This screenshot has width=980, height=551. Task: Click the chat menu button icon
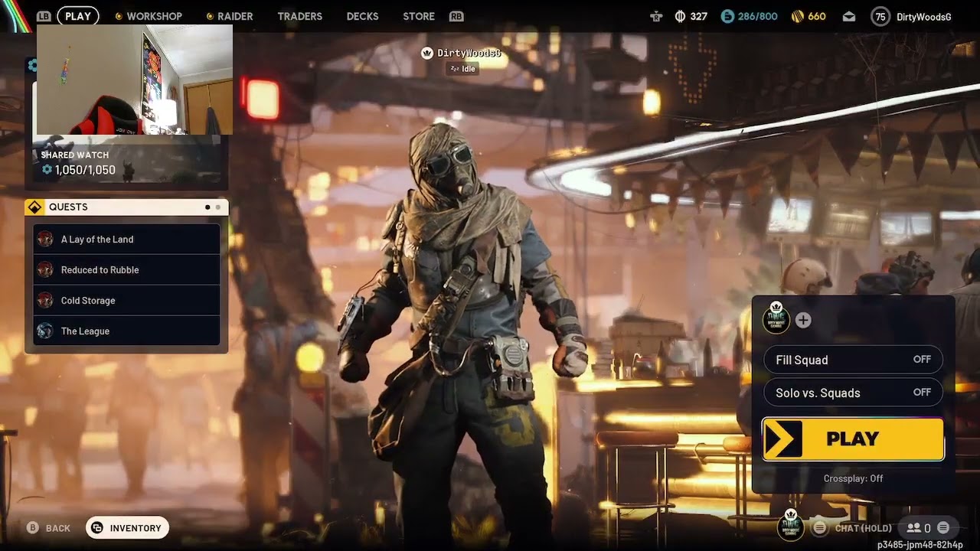[820, 528]
